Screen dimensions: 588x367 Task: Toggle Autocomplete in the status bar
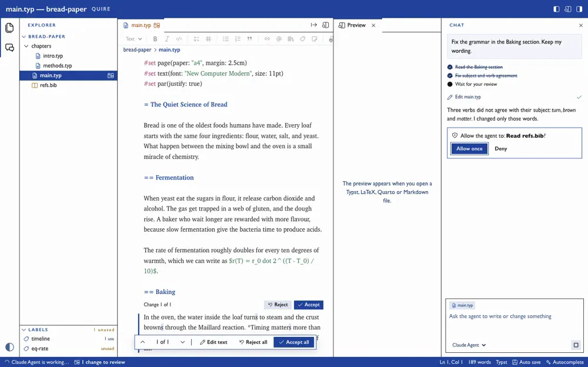(x=564, y=362)
